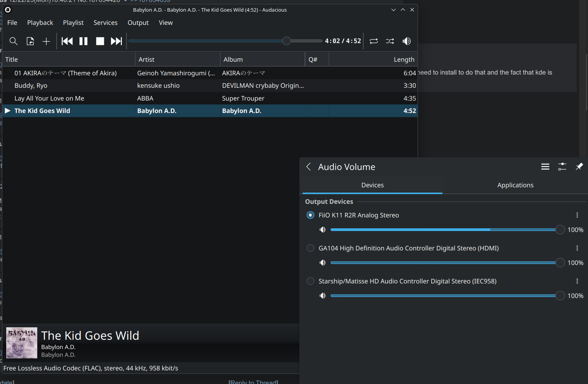This screenshot has height=384, width=588.
Task: Click the song position seek slider
Action: 225,41
